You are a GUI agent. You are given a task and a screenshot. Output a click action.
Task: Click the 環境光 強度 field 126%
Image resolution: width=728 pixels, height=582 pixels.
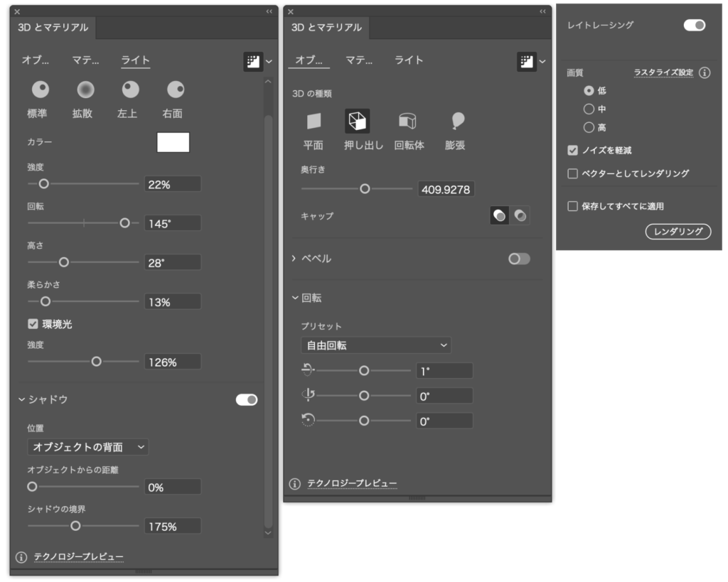[x=173, y=362]
